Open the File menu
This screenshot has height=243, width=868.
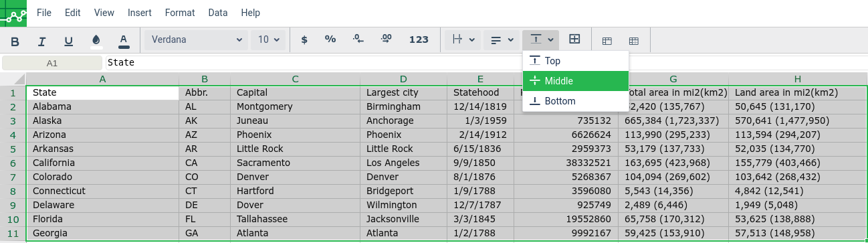[x=44, y=13]
